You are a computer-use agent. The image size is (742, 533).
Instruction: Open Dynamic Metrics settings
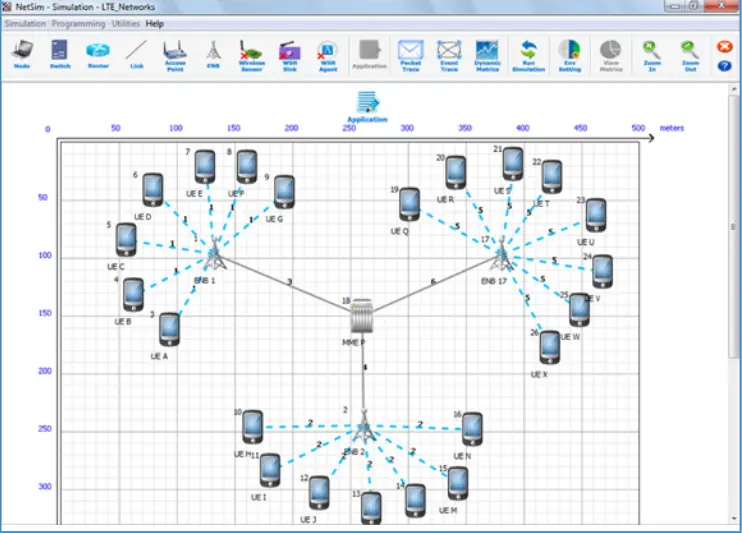(x=487, y=53)
